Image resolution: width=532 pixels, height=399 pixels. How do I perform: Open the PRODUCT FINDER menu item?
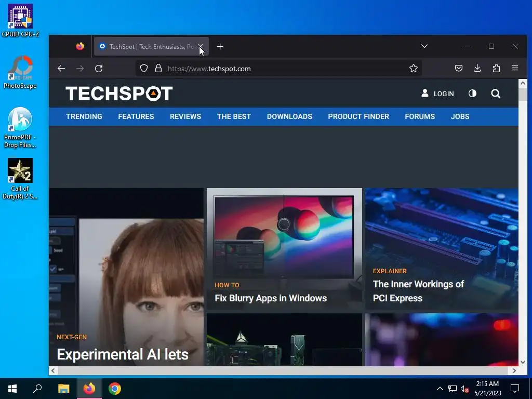point(358,117)
